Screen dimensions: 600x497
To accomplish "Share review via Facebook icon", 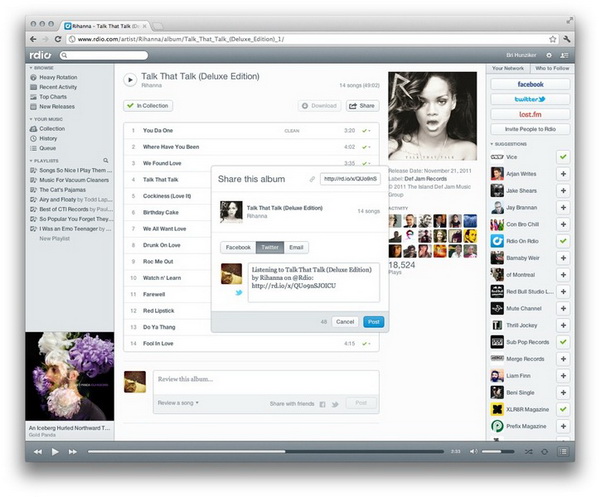I will click(x=323, y=404).
